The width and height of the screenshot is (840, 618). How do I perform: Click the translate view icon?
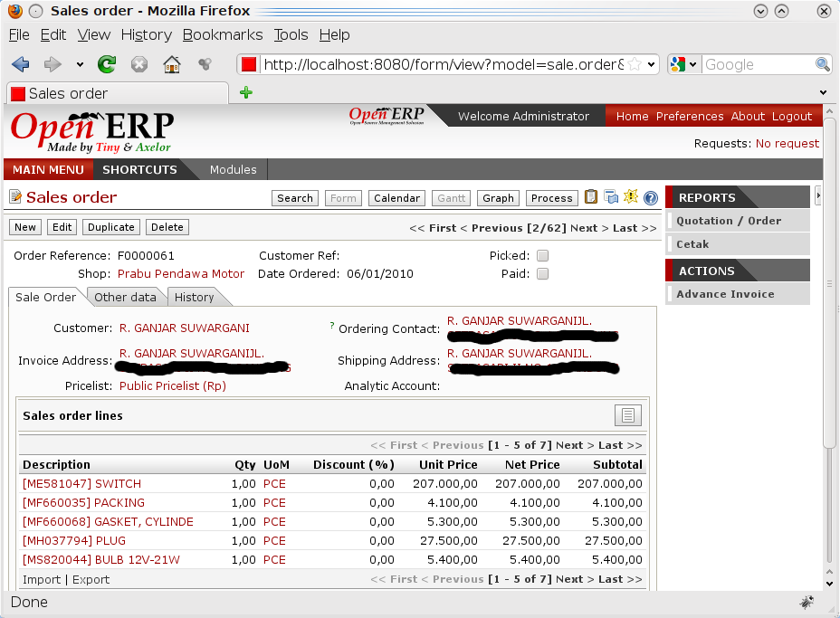click(611, 197)
